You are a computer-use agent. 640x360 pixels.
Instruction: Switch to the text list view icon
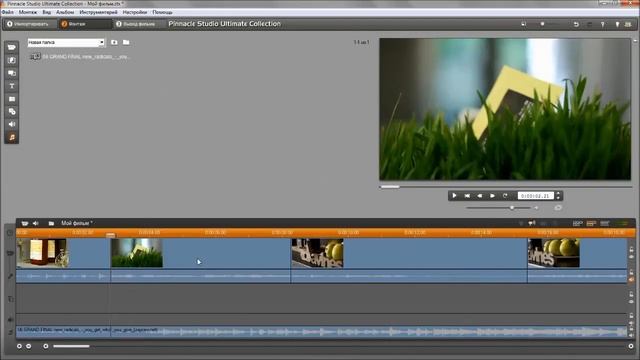604,223
